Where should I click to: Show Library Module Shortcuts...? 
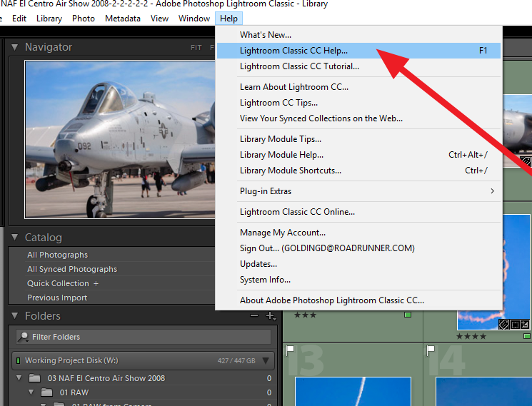358,170
